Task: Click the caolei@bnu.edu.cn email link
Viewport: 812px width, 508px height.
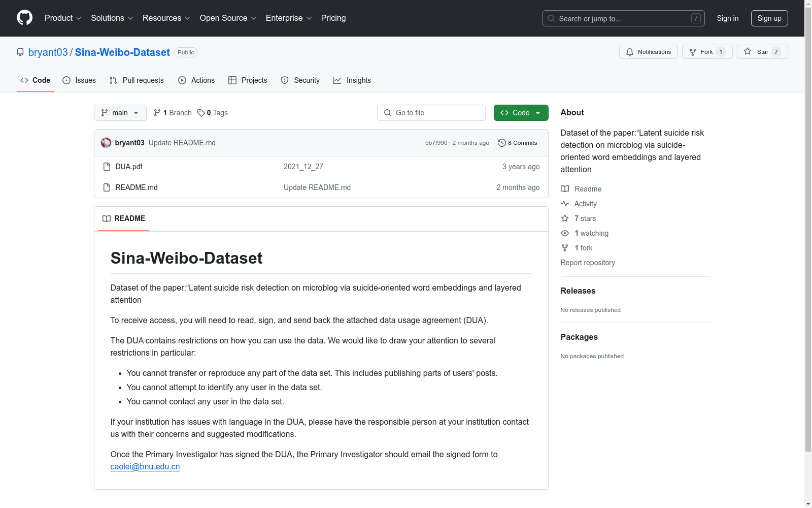Action: 145,467
